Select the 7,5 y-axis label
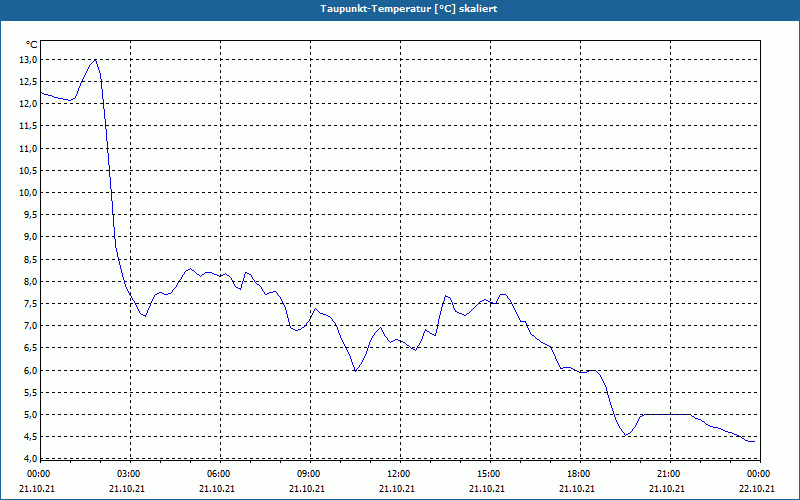The width and height of the screenshot is (800, 500). click(x=31, y=304)
